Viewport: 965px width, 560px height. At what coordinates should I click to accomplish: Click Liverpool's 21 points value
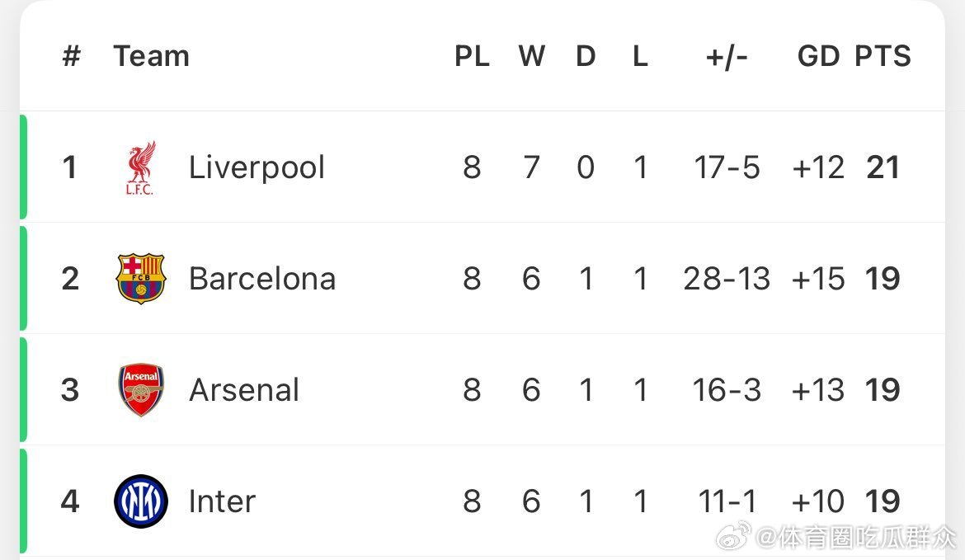883,167
